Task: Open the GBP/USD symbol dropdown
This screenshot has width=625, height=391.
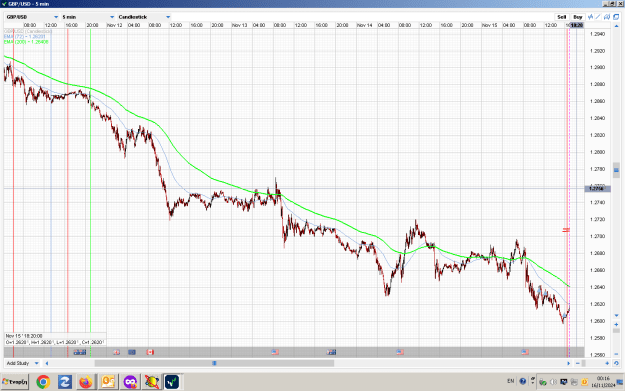Action: point(32,17)
